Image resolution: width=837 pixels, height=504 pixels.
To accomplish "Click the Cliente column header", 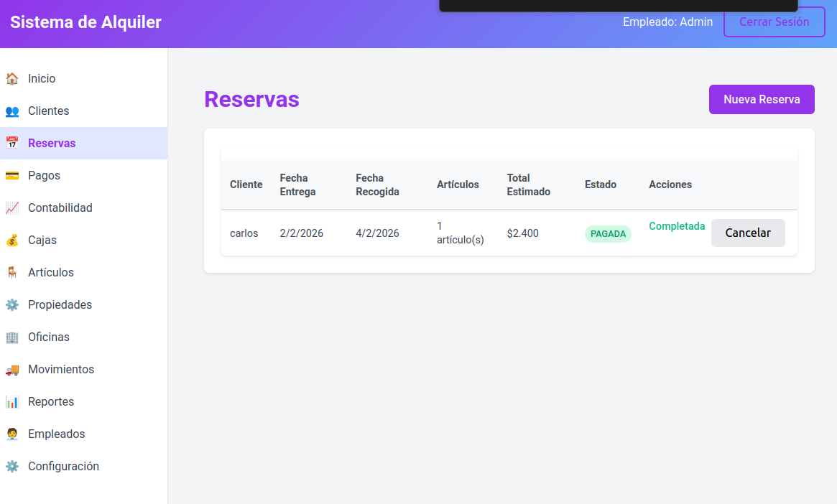I will tap(246, 185).
